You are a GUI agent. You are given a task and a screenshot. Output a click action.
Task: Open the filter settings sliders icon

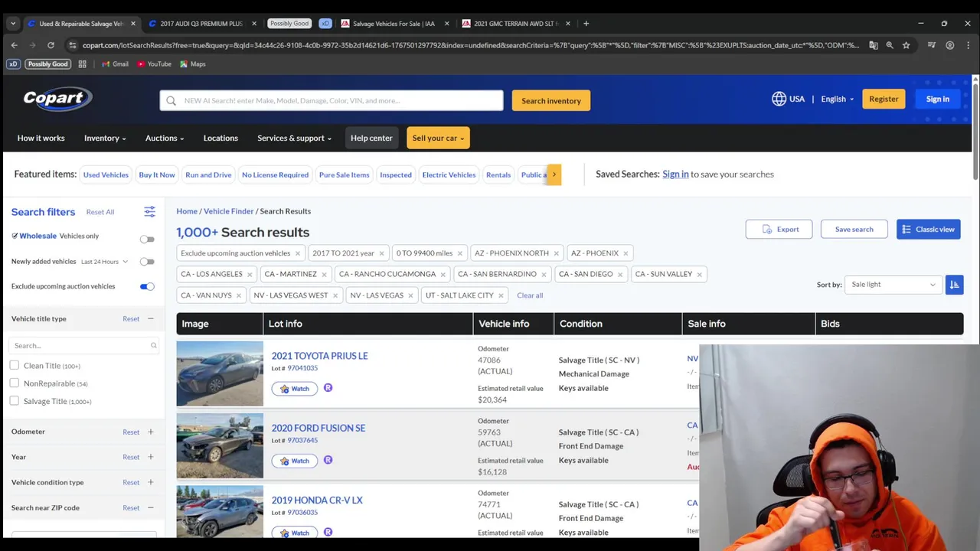pos(149,211)
